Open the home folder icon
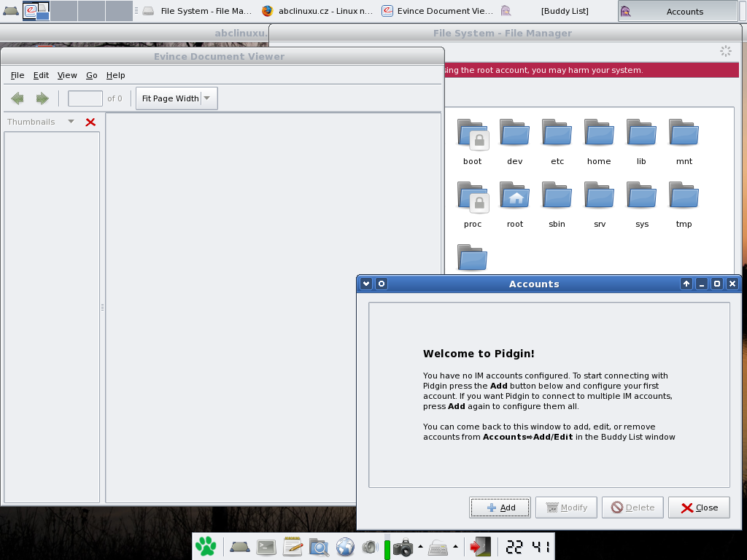 (x=599, y=133)
